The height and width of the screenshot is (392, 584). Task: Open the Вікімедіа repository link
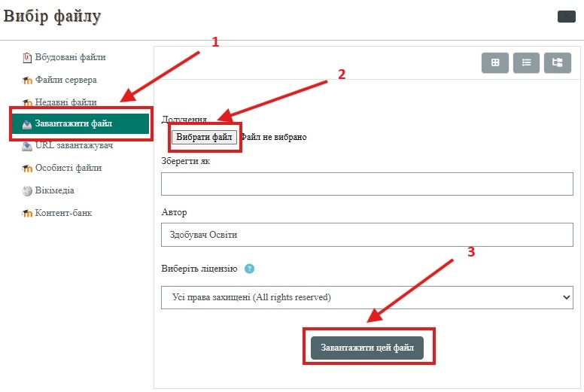pyautogui.click(x=55, y=190)
